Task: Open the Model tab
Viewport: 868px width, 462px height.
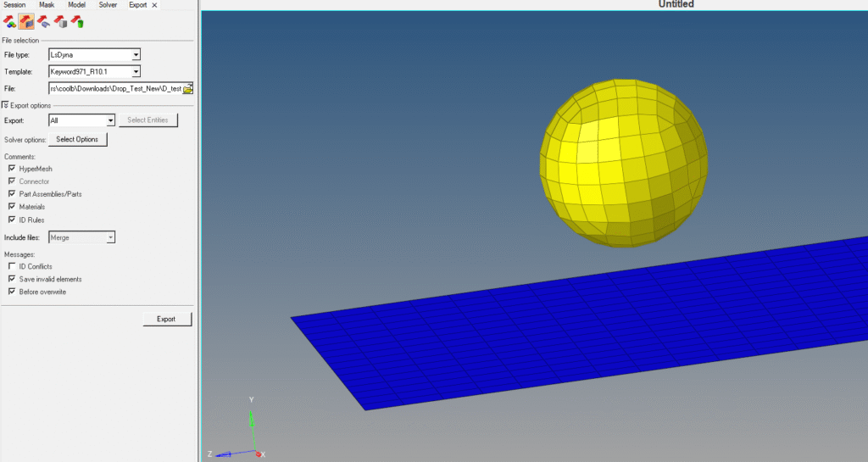Action: tap(76, 5)
